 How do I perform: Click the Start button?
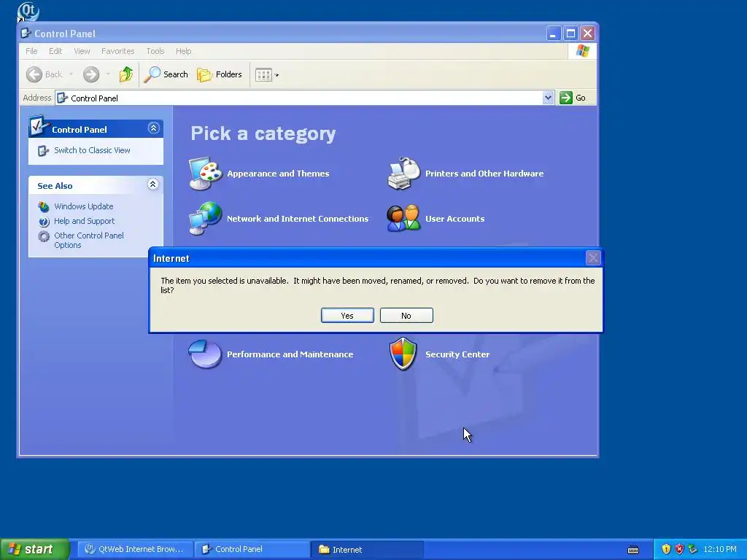35,549
